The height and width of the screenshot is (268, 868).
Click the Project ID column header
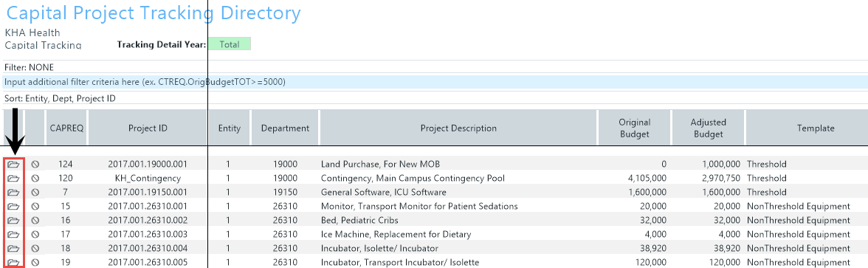(148, 128)
